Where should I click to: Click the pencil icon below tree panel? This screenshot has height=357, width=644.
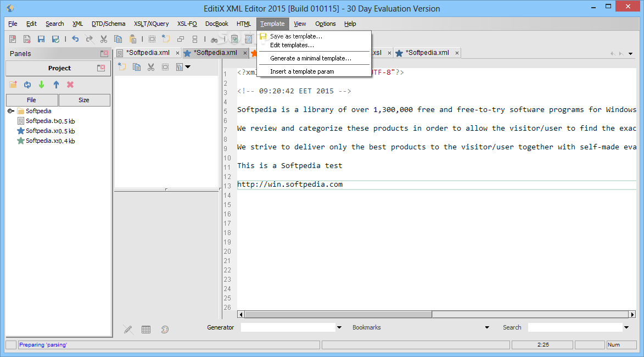(x=128, y=329)
